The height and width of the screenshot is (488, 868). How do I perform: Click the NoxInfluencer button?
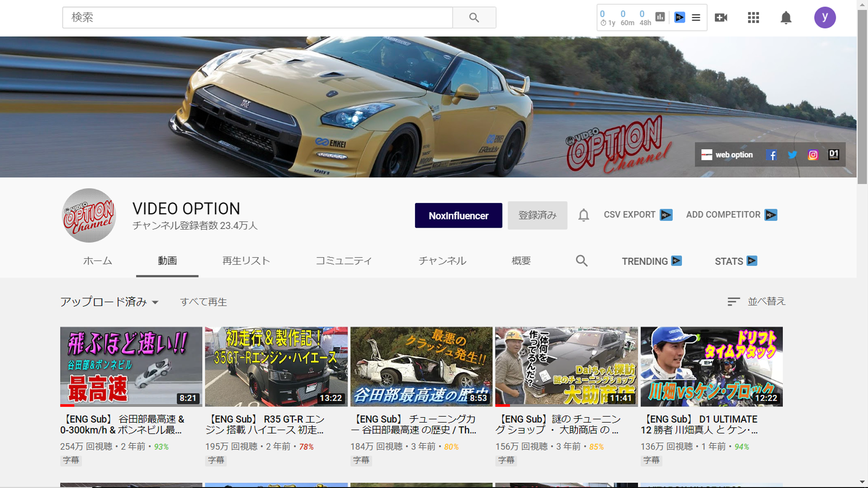point(458,216)
